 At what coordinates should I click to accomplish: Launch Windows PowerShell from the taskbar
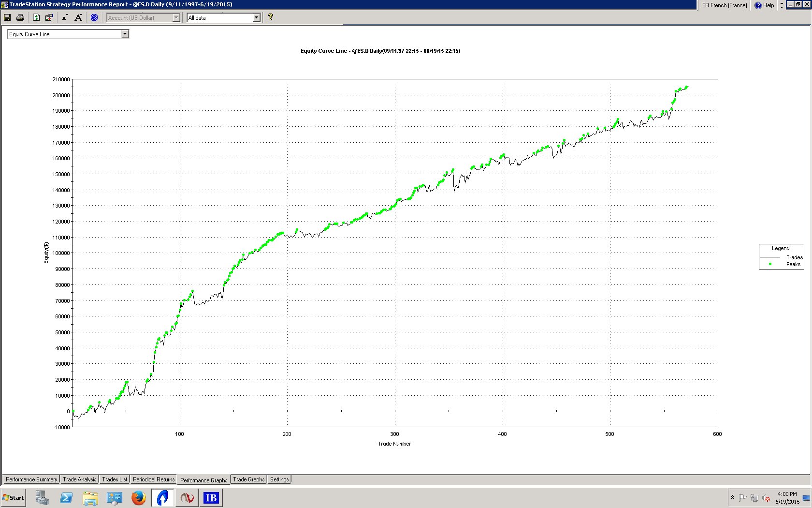66,497
